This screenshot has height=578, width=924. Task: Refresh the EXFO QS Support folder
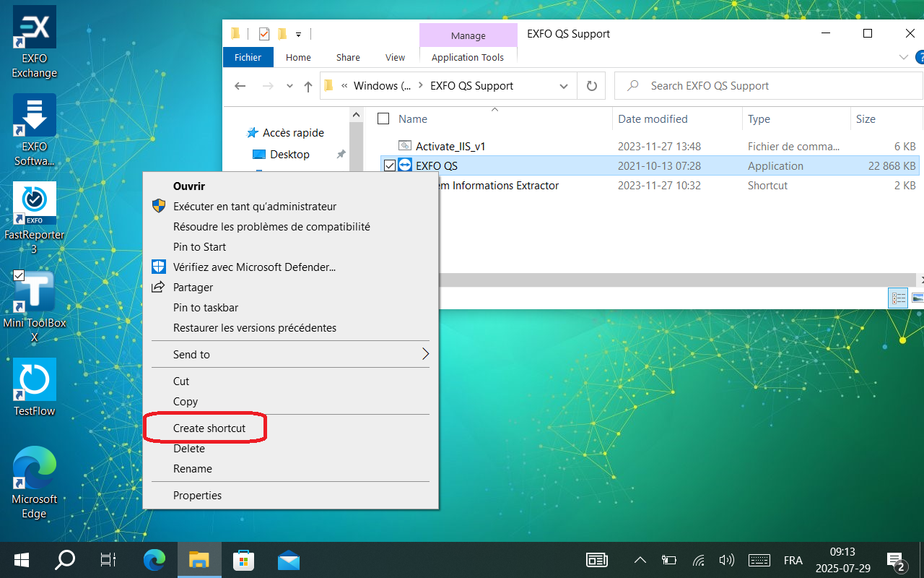coord(592,86)
